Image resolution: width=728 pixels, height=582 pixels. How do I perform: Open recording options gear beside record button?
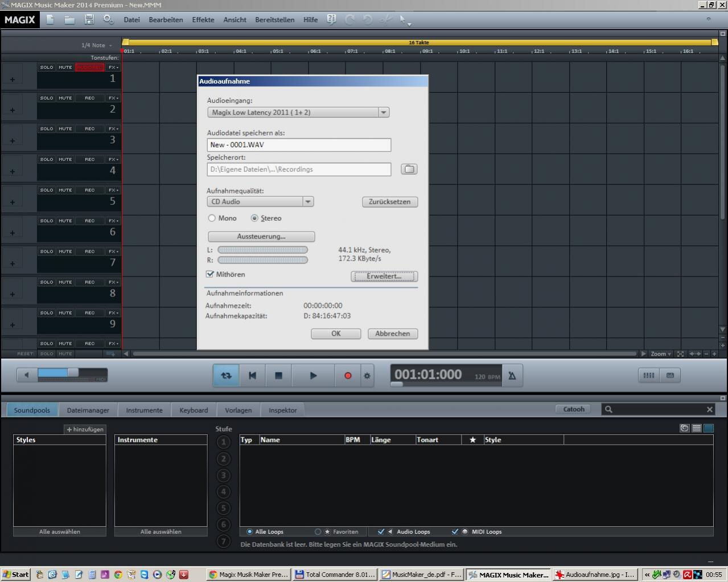click(x=367, y=375)
